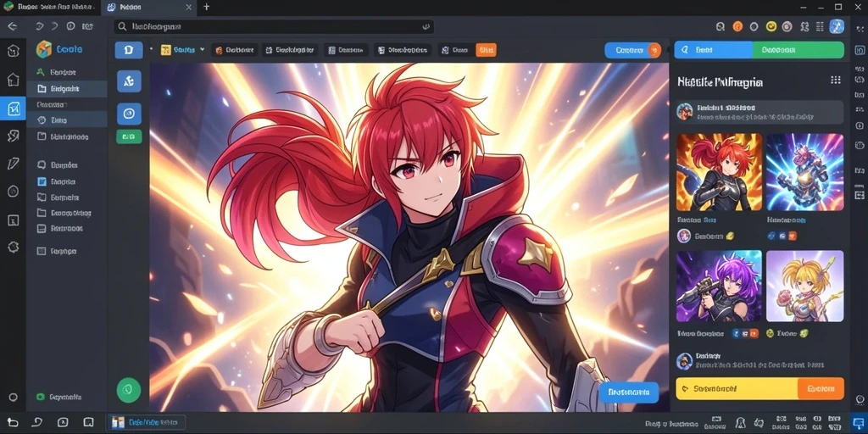Click the home icon in the left sidebar
Image resolution: width=868 pixels, height=434 pixels.
click(14, 80)
